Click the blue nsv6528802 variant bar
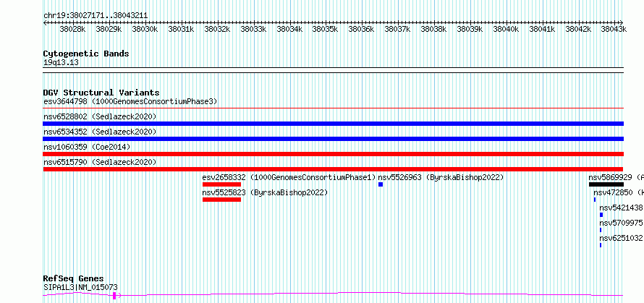 pyautogui.click(x=333, y=124)
